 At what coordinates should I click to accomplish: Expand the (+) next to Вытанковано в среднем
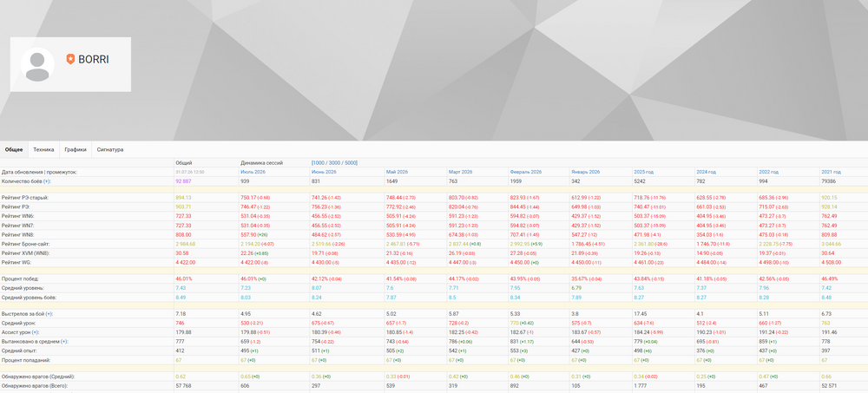(x=63, y=342)
